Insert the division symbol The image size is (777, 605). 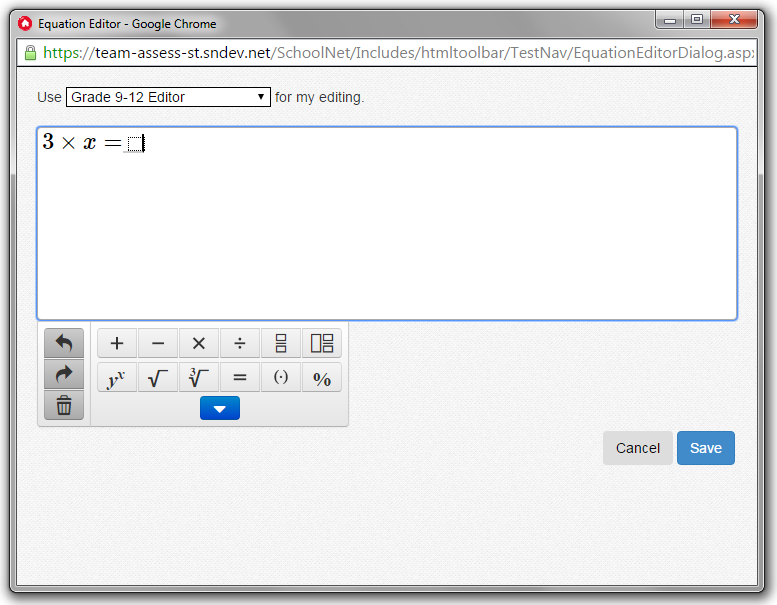[x=240, y=344]
